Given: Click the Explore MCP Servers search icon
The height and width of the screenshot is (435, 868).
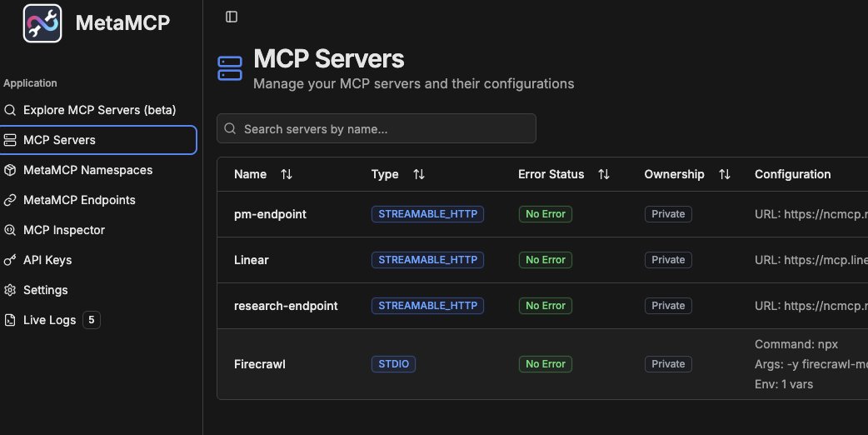Looking at the screenshot, I should coord(10,110).
